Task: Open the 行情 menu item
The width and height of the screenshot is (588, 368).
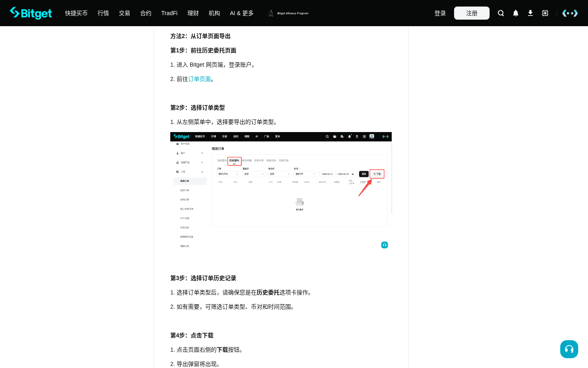Action: [x=103, y=13]
